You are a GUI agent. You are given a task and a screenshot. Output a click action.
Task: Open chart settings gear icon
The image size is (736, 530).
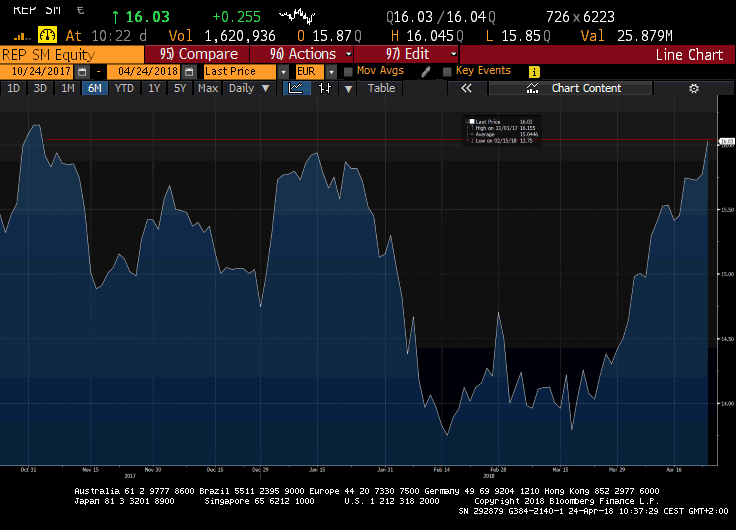[x=693, y=88]
